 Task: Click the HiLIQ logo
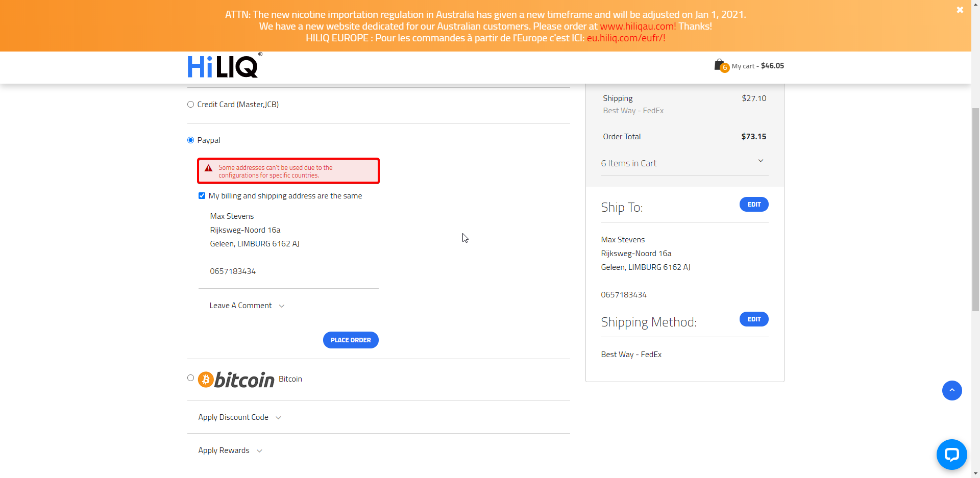click(x=224, y=66)
